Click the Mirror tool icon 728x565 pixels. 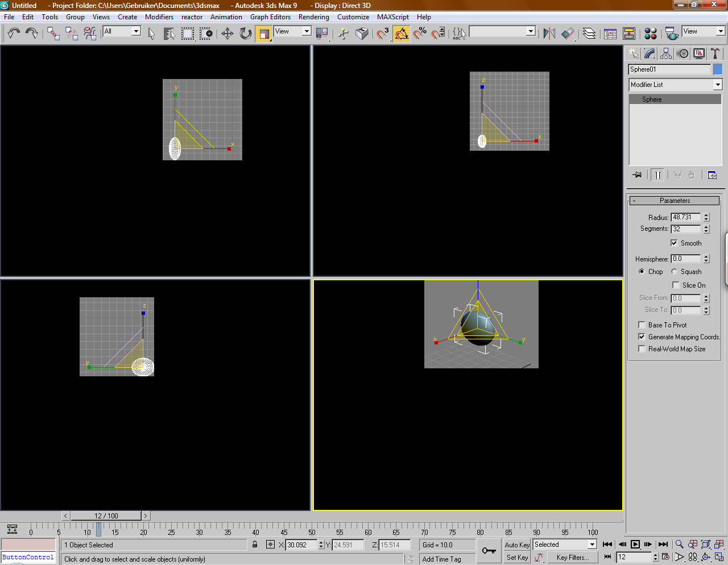[549, 34]
